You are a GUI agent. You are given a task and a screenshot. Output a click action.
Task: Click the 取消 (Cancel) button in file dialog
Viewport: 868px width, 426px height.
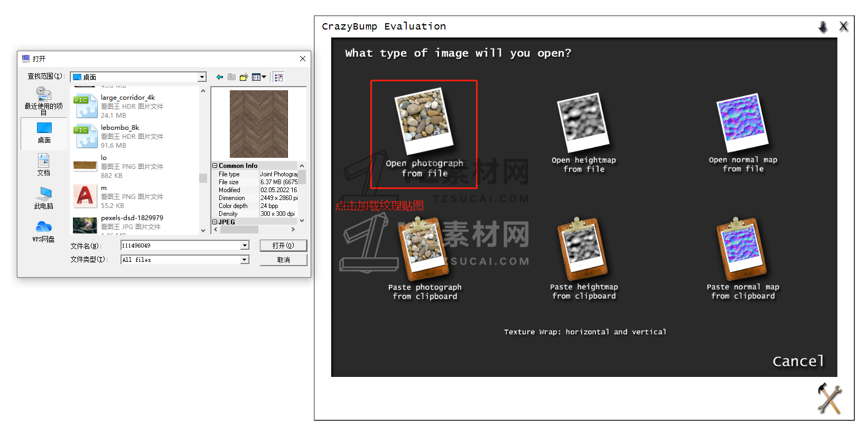[x=283, y=260]
